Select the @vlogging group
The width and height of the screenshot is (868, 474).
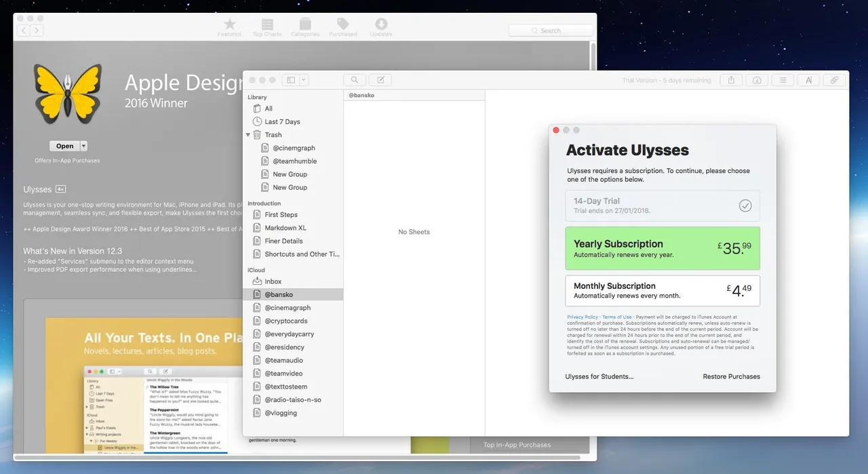[x=293, y=413]
